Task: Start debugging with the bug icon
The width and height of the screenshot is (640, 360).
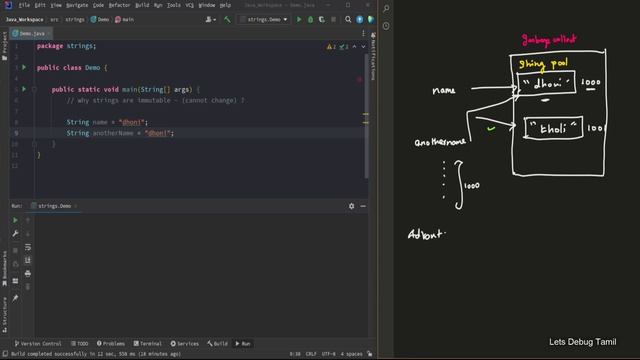Action: 310,19
